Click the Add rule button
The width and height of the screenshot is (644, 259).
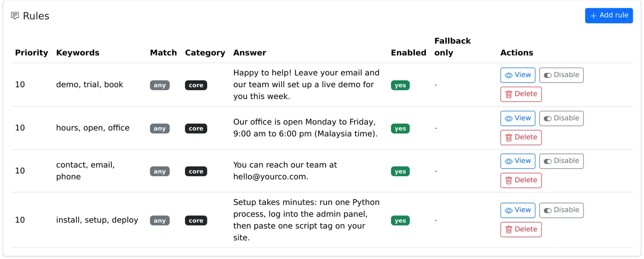click(x=609, y=16)
